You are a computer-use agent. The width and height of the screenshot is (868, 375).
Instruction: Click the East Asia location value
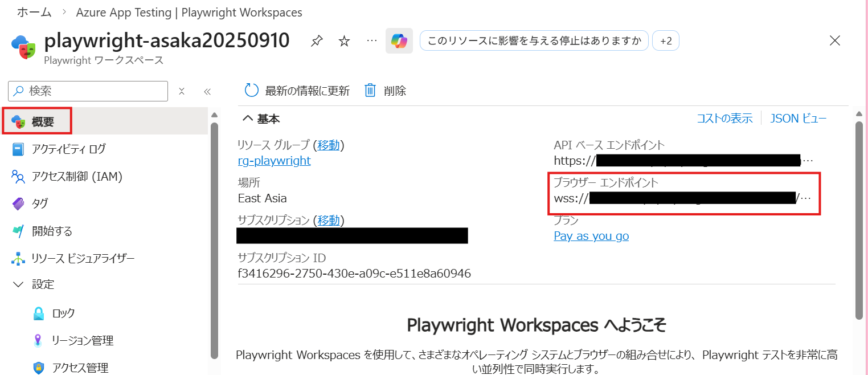point(263,198)
